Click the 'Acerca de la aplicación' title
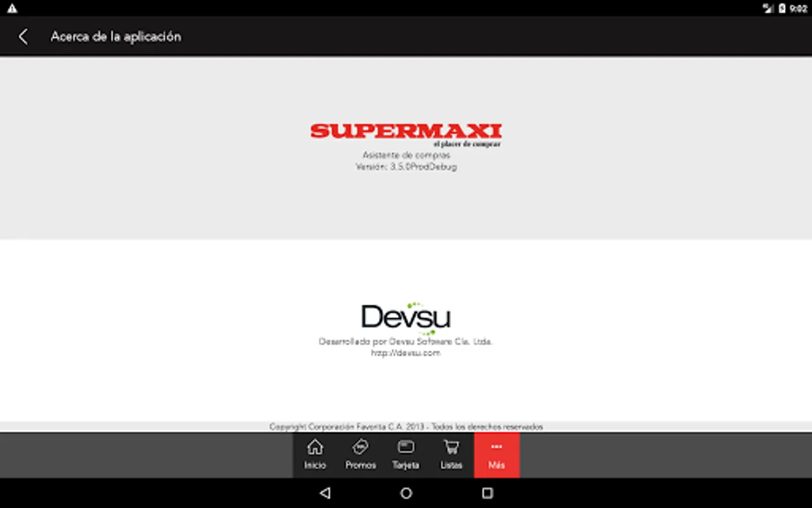This screenshot has height=508, width=812. [x=116, y=37]
